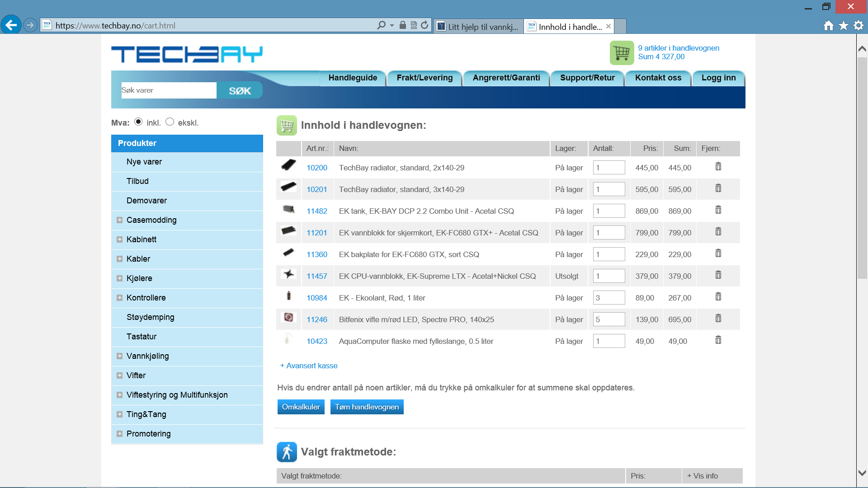Image resolution: width=868 pixels, height=488 pixels.
Task: Delete EK tank EK-BAY DCP item
Action: (718, 210)
